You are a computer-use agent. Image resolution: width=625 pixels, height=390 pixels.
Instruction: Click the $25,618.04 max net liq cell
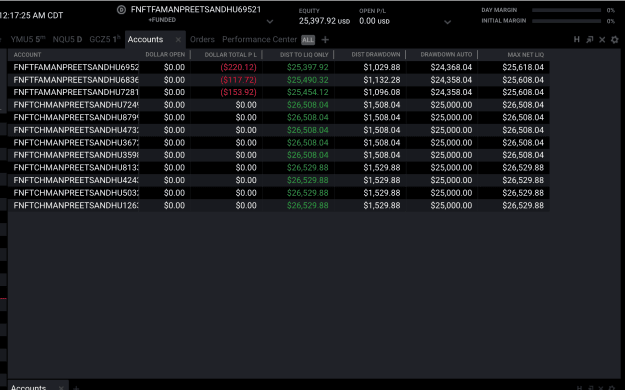click(523, 67)
